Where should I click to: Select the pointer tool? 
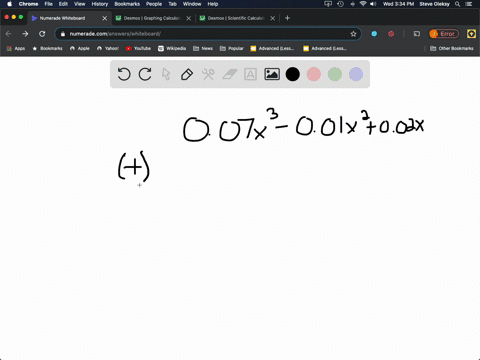[x=166, y=74]
